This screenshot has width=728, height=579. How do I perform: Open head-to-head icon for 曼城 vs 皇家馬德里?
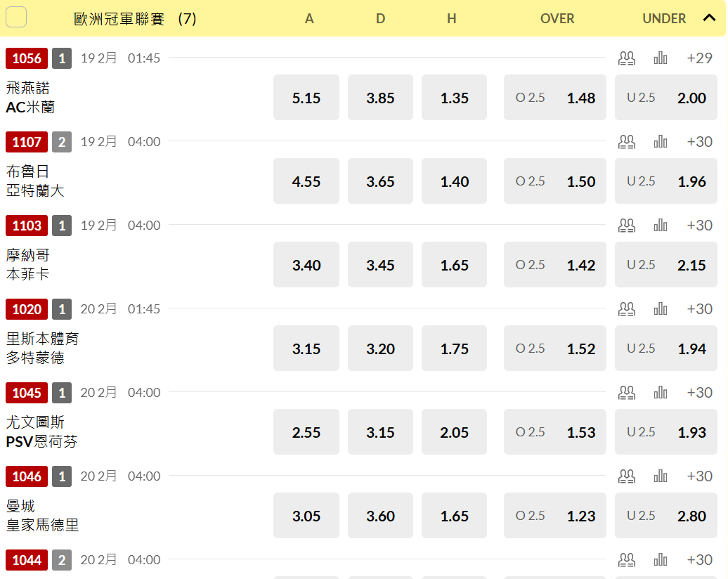click(626, 476)
